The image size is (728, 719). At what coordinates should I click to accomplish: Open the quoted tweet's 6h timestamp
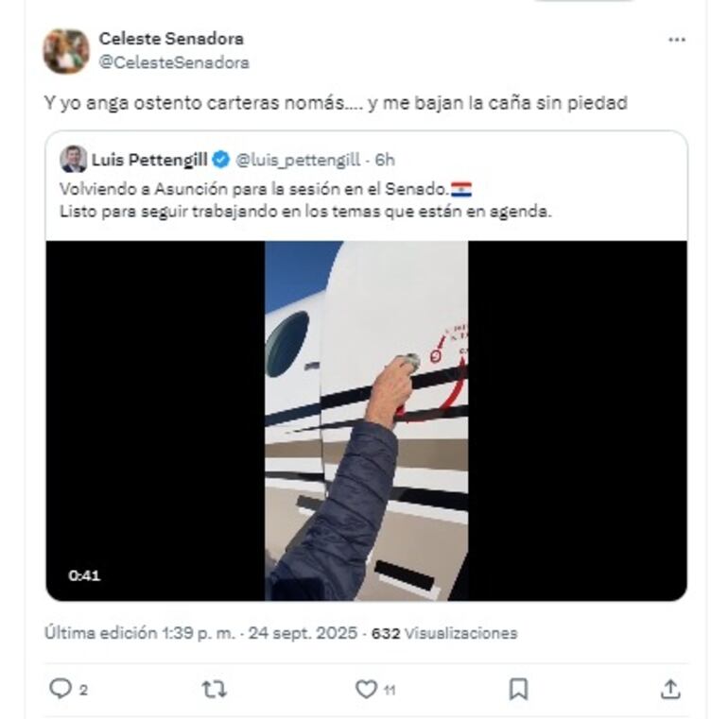tap(385, 160)
